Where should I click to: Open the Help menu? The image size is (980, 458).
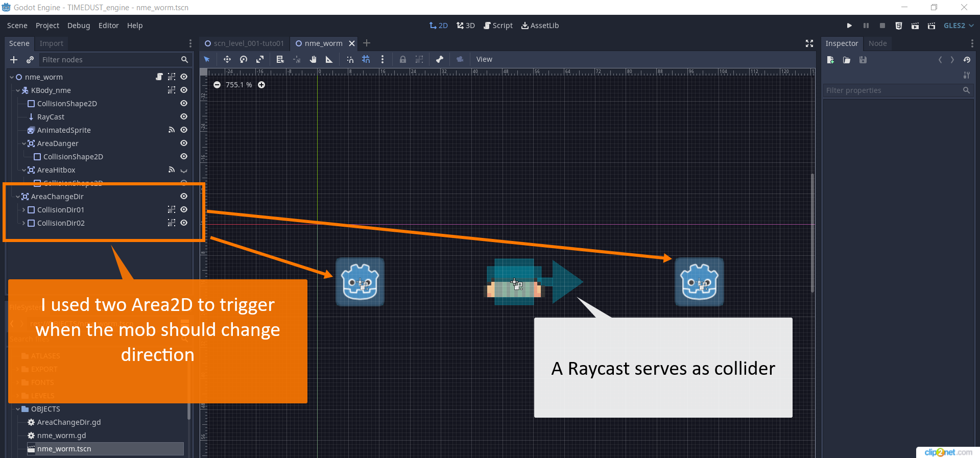pos(135,26)
